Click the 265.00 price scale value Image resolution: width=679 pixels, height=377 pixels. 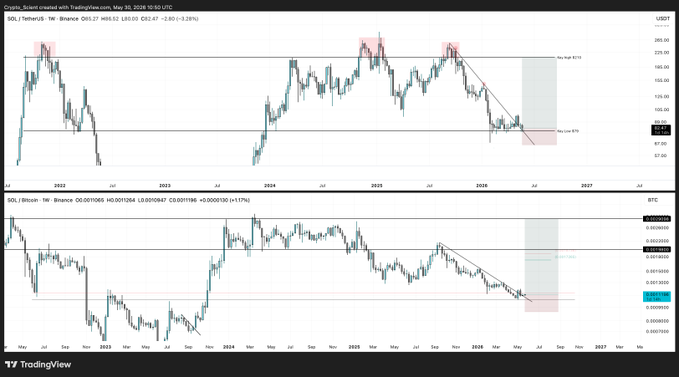pos(662,40)
